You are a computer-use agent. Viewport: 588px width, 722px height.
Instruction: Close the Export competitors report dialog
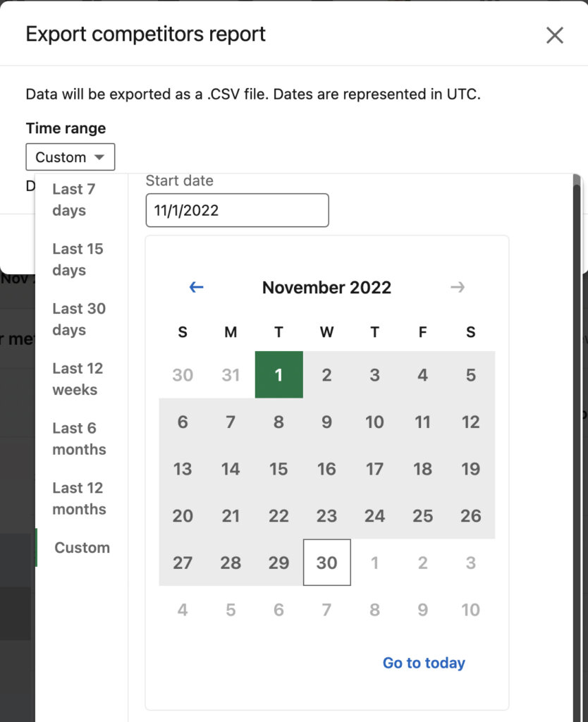point(554,35)
